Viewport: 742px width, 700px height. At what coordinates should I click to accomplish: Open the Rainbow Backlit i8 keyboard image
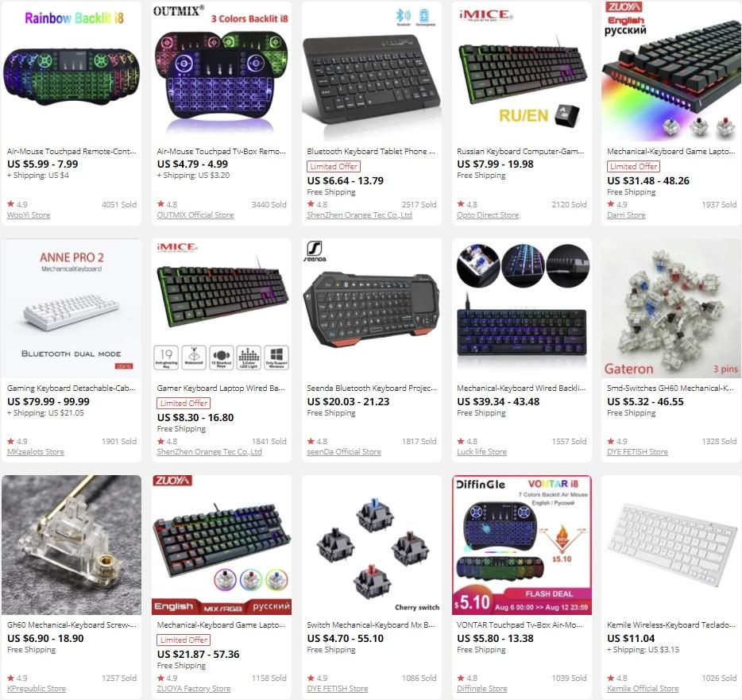pyautogui.click(x=71, y=72)
